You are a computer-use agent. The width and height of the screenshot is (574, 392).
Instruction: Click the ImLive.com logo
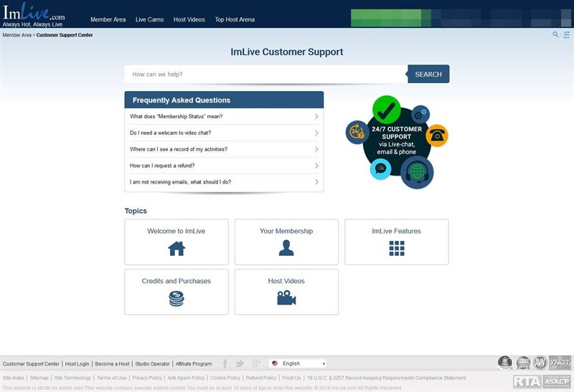click(x=34, y=14)
